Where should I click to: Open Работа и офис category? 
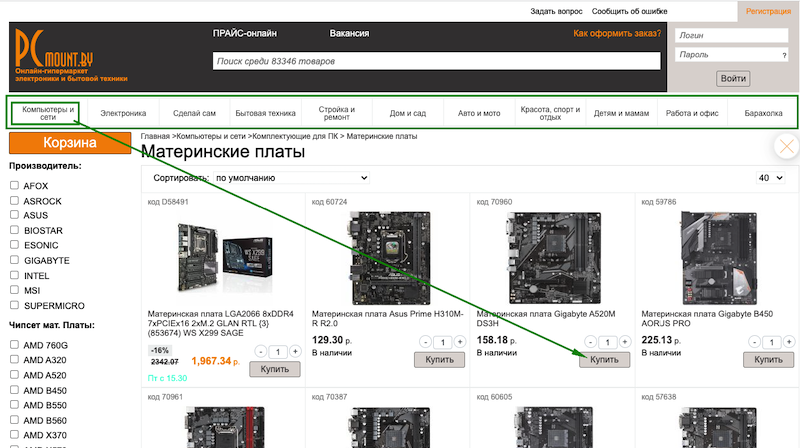pyautogui.click(x=692, y=113)
